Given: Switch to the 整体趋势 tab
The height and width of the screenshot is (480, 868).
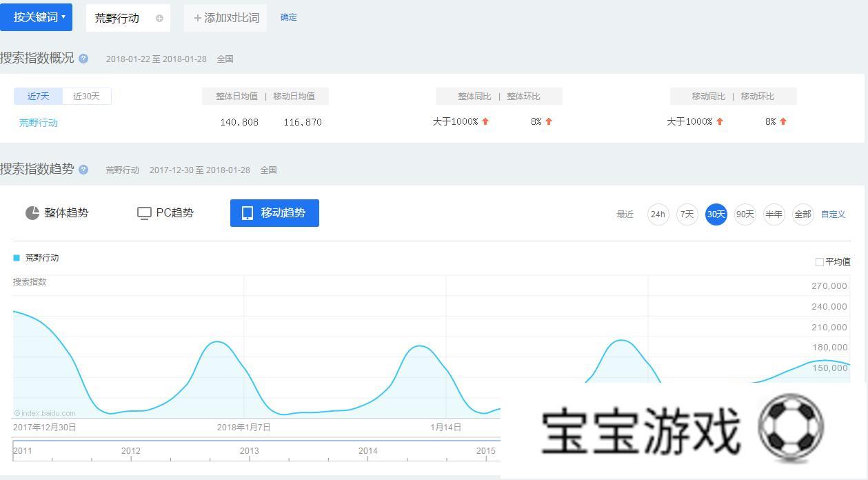Looking at the screenshot, I should pos(57,213).
